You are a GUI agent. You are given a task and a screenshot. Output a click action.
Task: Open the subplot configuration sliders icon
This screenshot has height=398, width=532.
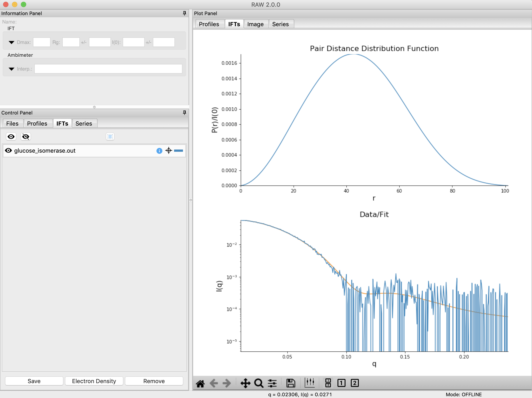[272, 383]
